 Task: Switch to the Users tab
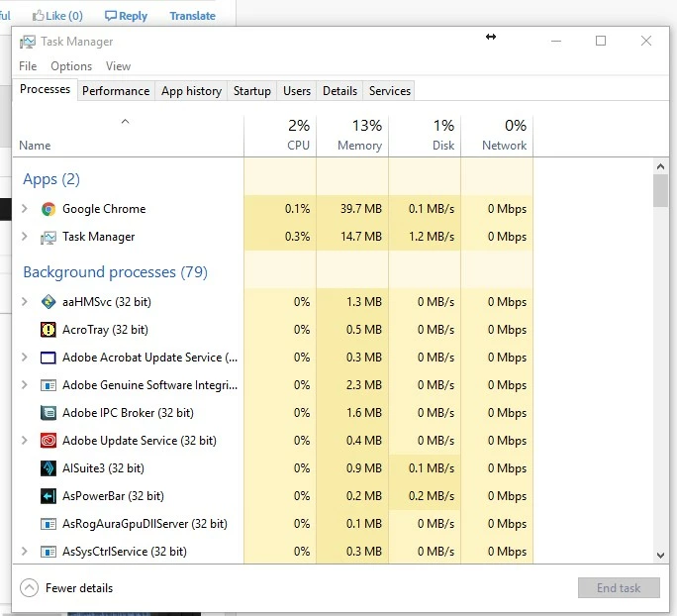297,91
